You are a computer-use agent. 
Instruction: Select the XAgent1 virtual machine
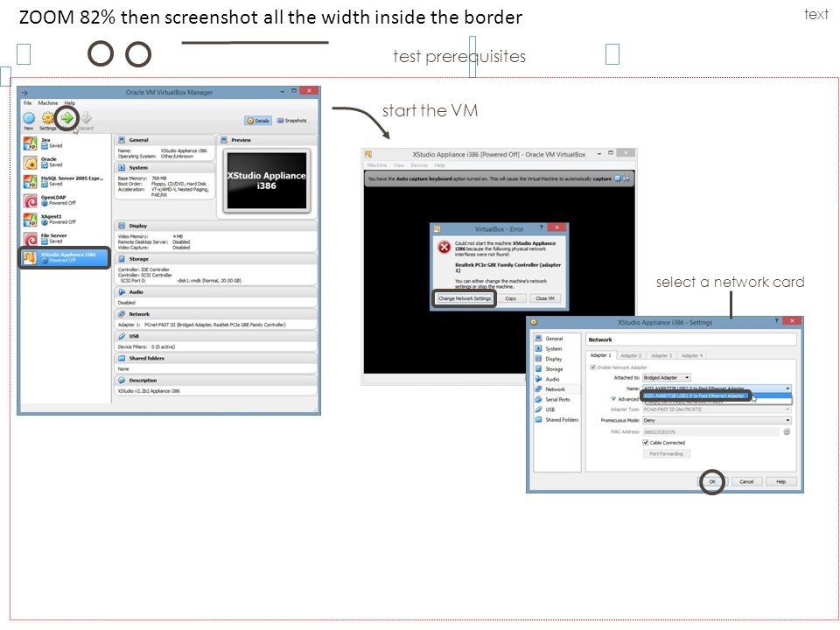point(64,220)
